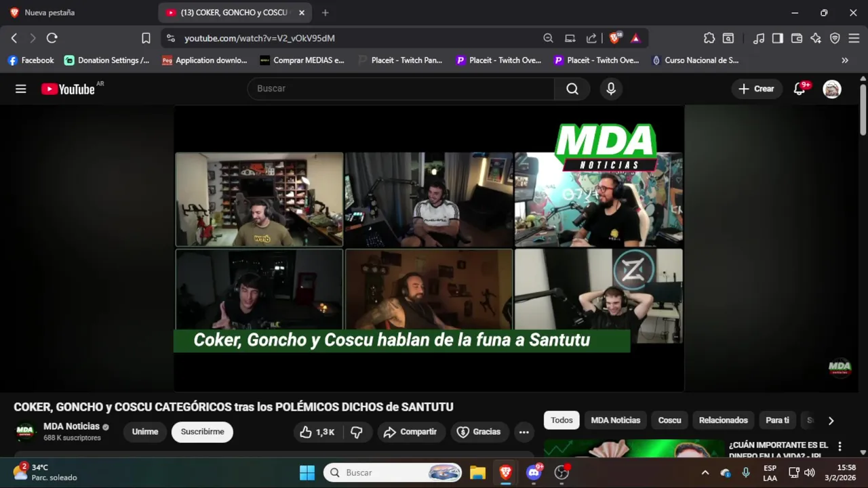The height and width of the screenshot is (488, 868).
Task: View site information icon beside URL
Action: click(170, 39)
